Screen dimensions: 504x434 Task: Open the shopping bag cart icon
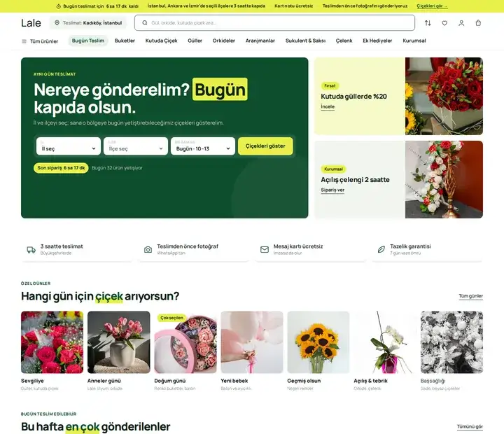click(478, 23)
